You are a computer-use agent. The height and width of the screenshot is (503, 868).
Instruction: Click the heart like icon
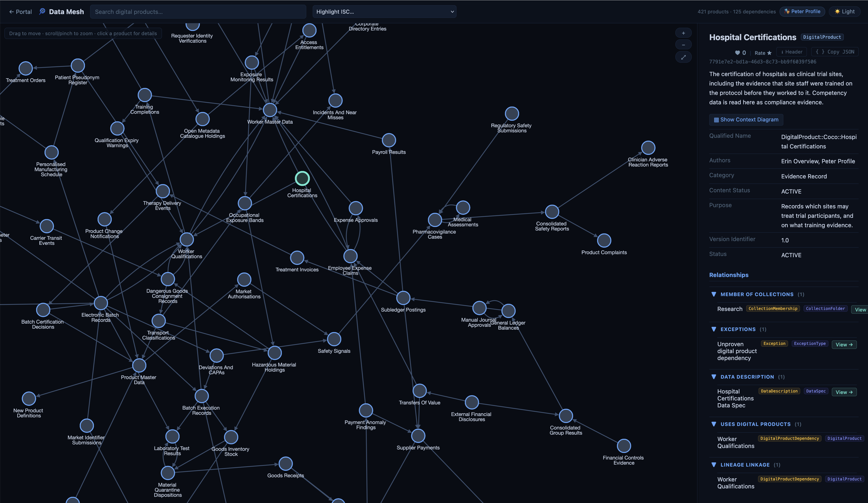pos(738,53)
